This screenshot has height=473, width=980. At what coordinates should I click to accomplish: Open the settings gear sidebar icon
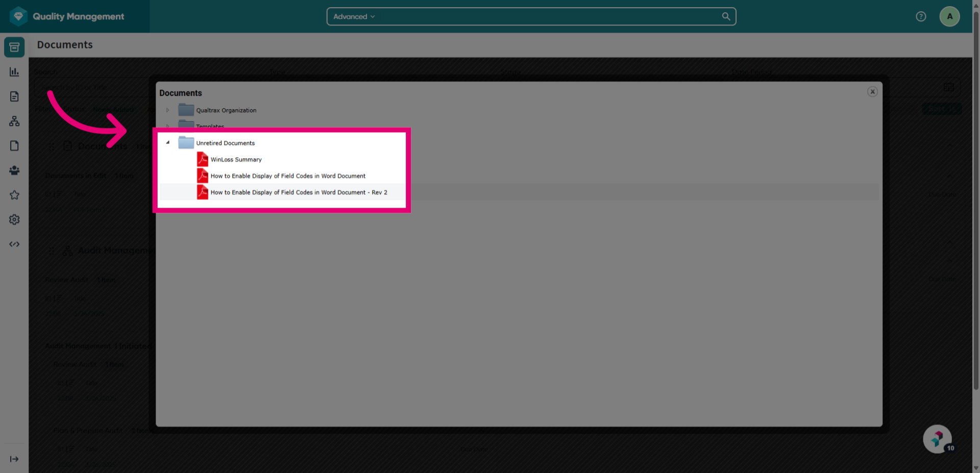14,219
